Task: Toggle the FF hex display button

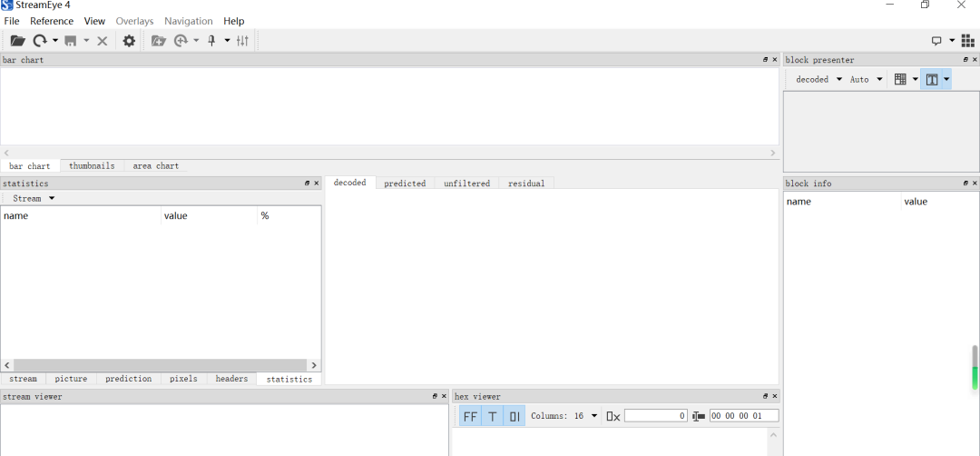Action: click(469, 416)
